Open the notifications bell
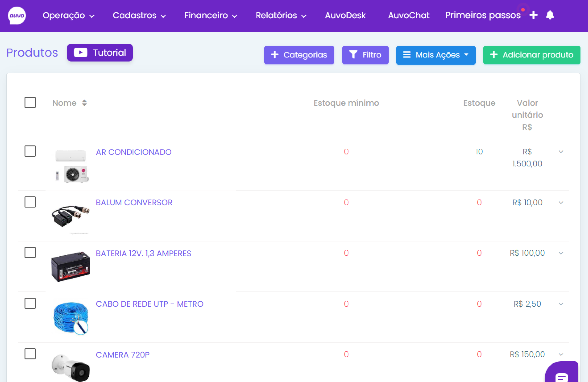The image size is (588, 382). point(550,15)
